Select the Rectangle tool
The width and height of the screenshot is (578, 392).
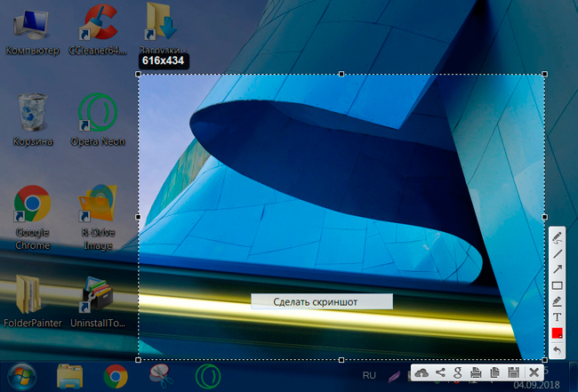(558, 285)
